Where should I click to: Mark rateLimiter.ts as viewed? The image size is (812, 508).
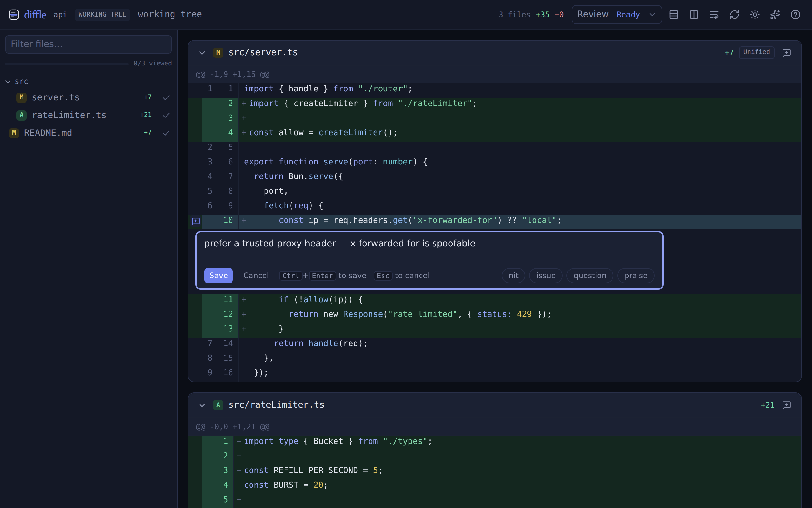166,115
